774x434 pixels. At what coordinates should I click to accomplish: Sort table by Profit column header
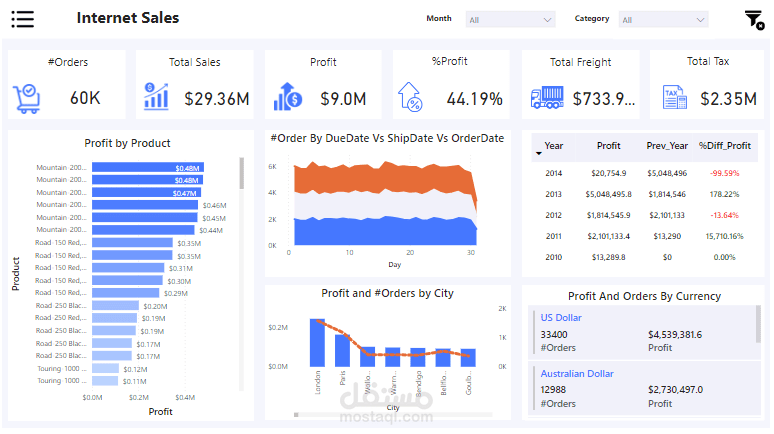click(608, 146)
